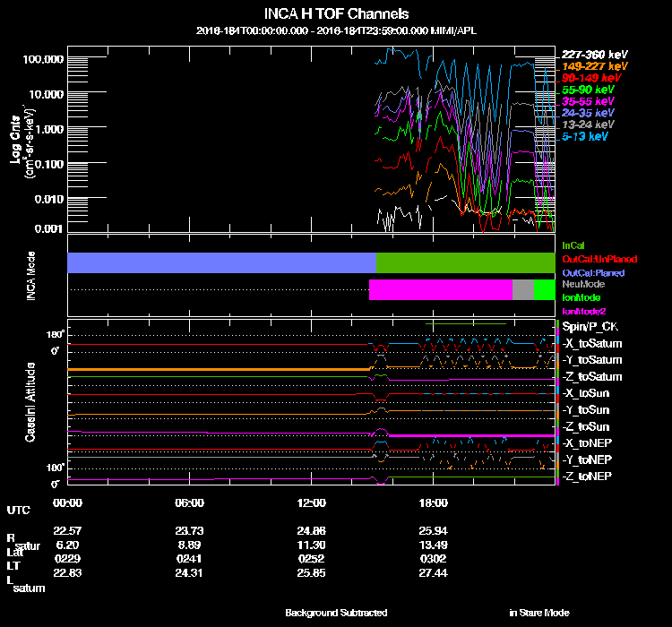Click the R value '24.86'
The height and width of the screenshot is (627, 672).
[312, 531]
